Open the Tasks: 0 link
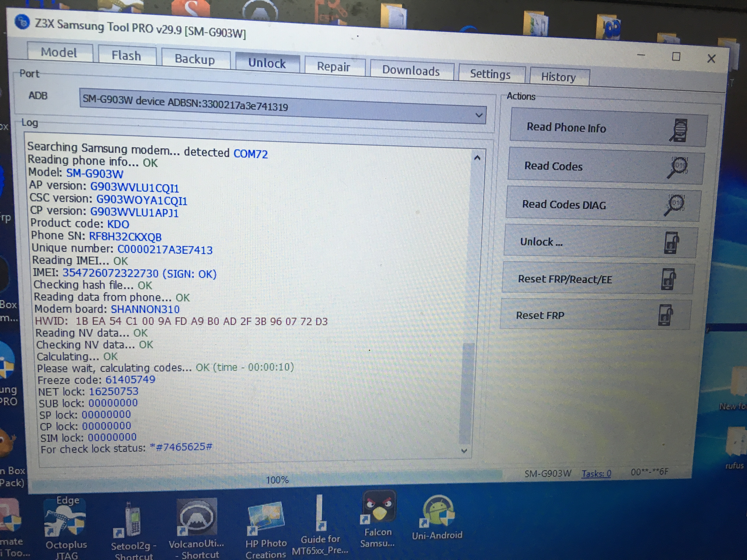 pos(596,474)
